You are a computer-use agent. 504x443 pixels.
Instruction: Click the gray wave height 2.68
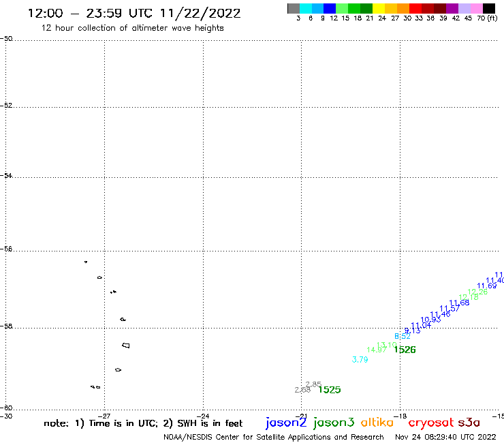coord(302,390)
